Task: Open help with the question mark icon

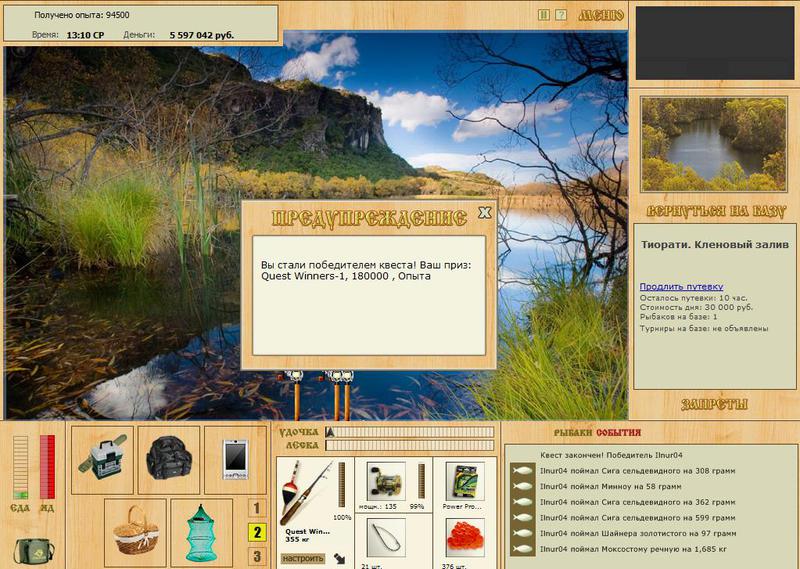Action: tap(561, 15)
